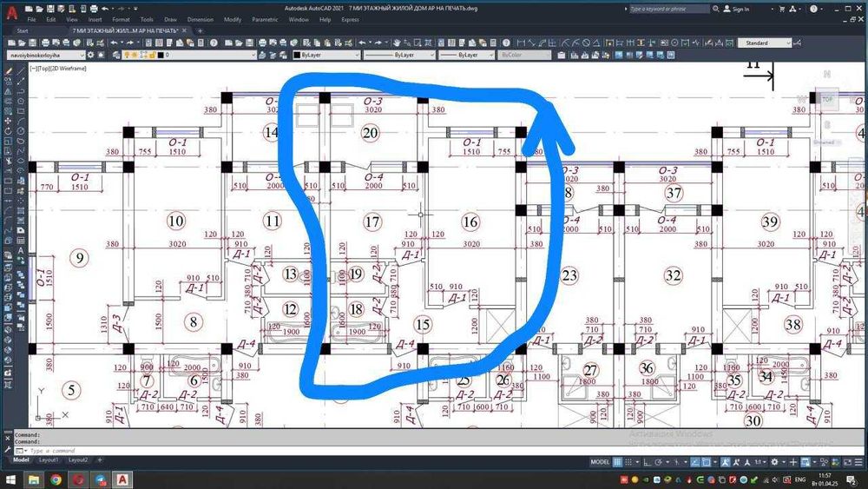This screenshot has height=489, width=868.
Task: Toggle ortho mode in status bar
Action: point(648,462)
